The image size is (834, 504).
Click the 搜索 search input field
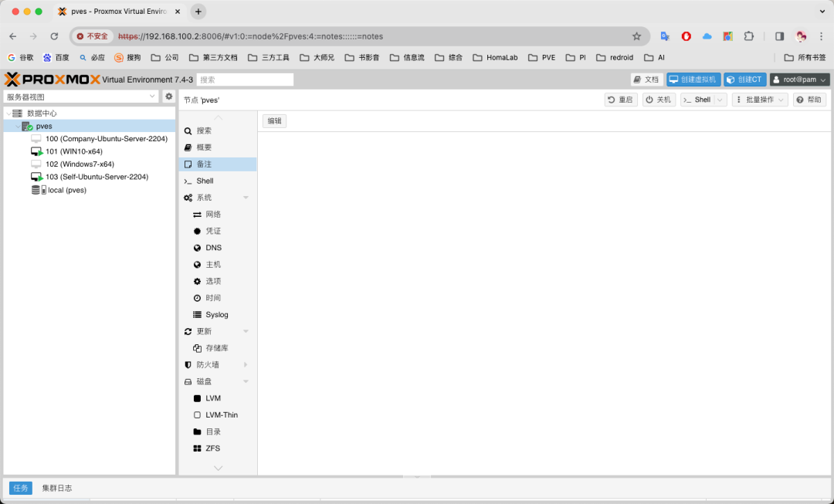coord(245,79)
